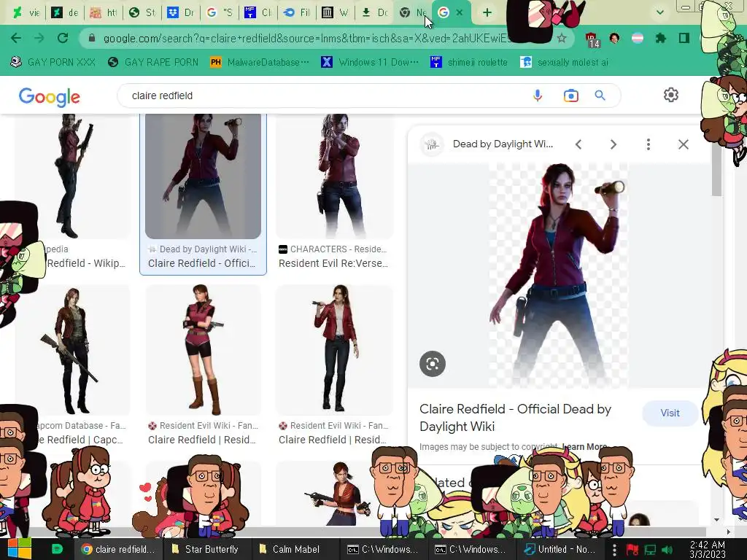Open the red flag tray icon
Screen dimensions: 747x560
point(632,550)
